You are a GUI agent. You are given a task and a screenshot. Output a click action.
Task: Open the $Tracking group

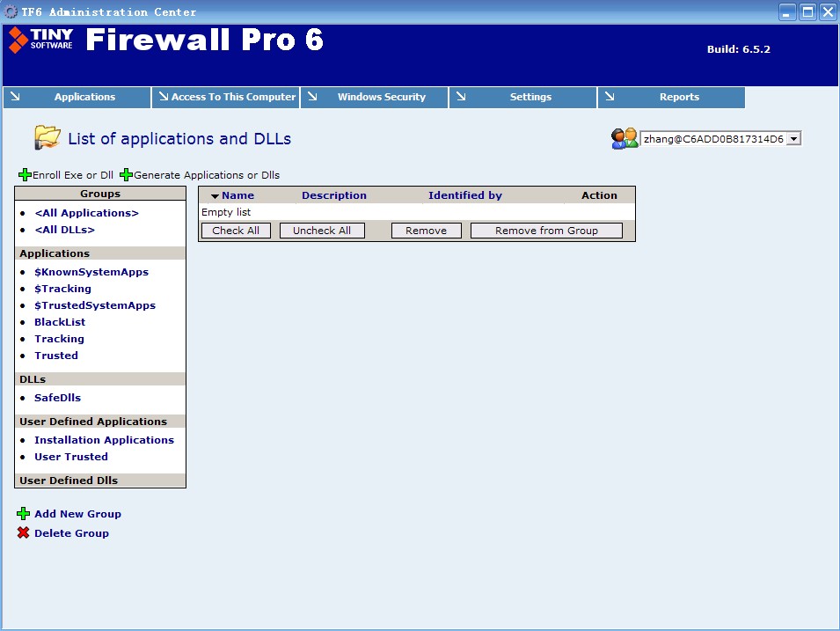point(62,289)
